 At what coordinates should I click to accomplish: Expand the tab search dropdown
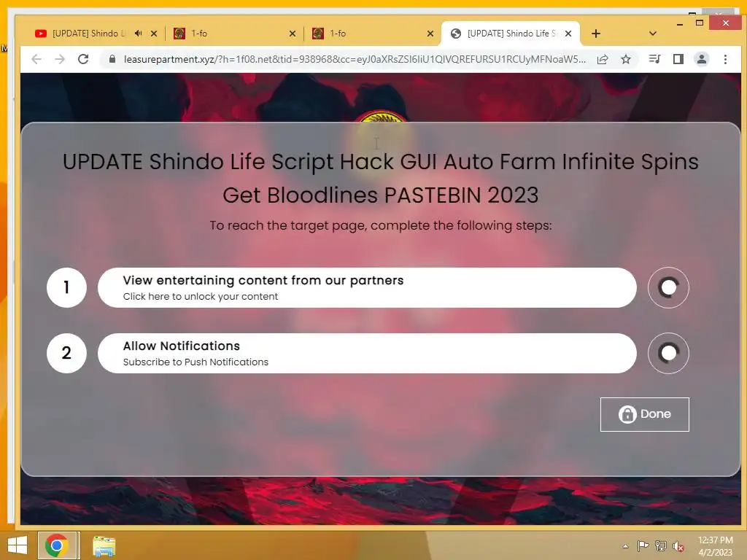click(653, 34)
